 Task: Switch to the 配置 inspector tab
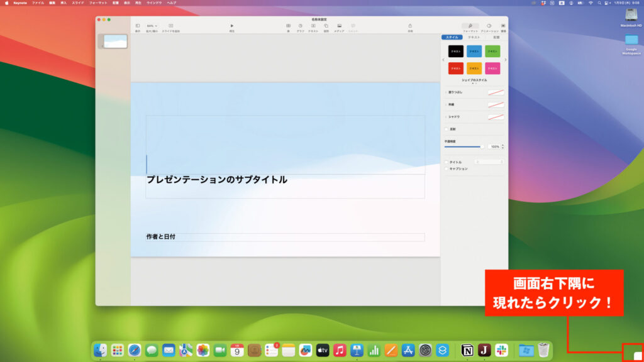496,37
